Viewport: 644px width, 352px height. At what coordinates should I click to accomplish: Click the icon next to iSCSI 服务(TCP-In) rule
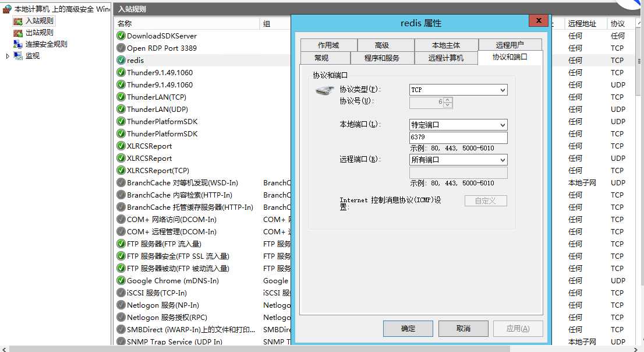tap(121, 293)
